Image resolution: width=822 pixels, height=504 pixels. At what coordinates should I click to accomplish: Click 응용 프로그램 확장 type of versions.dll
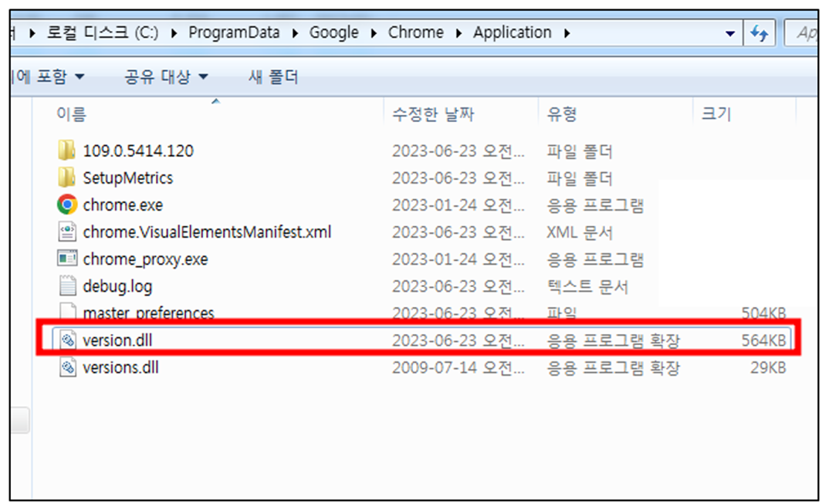coord(613,367)
